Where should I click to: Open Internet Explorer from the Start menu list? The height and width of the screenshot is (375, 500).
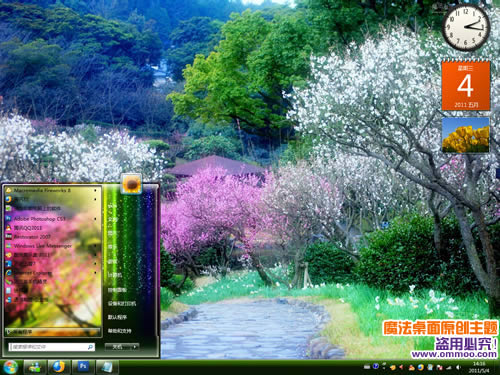(x=52, y=273)
